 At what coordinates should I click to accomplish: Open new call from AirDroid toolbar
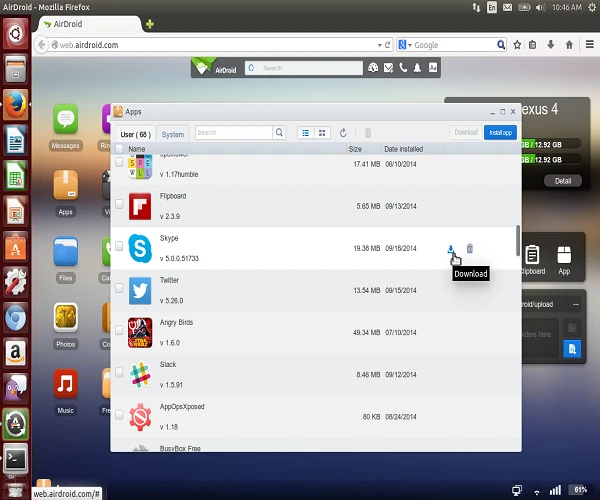coord(402,68)
